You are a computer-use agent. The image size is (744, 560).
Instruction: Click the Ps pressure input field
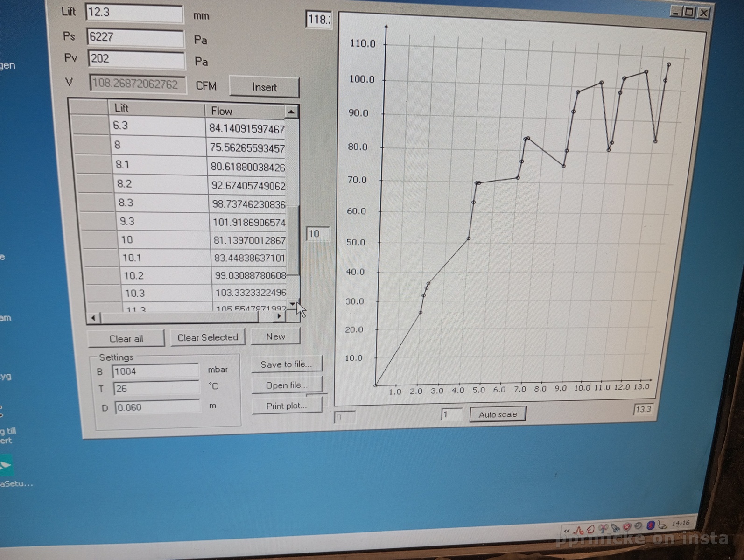point(135,37)
